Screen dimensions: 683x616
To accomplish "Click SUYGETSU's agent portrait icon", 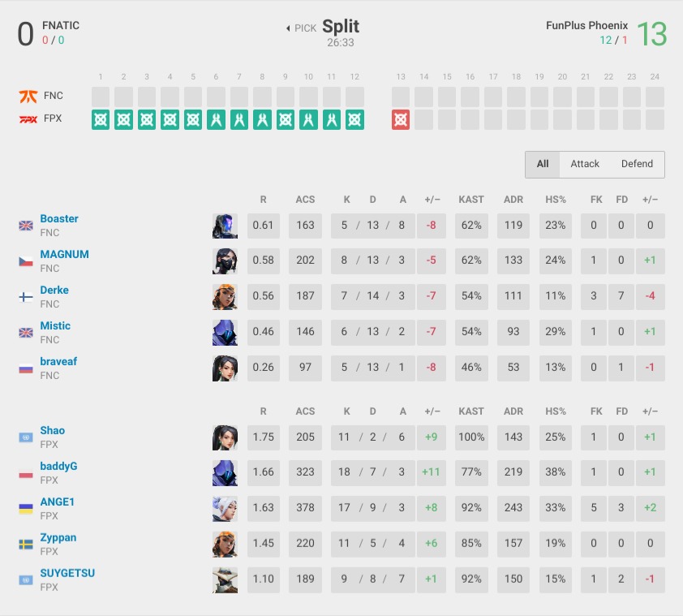I will click(225, 580).
